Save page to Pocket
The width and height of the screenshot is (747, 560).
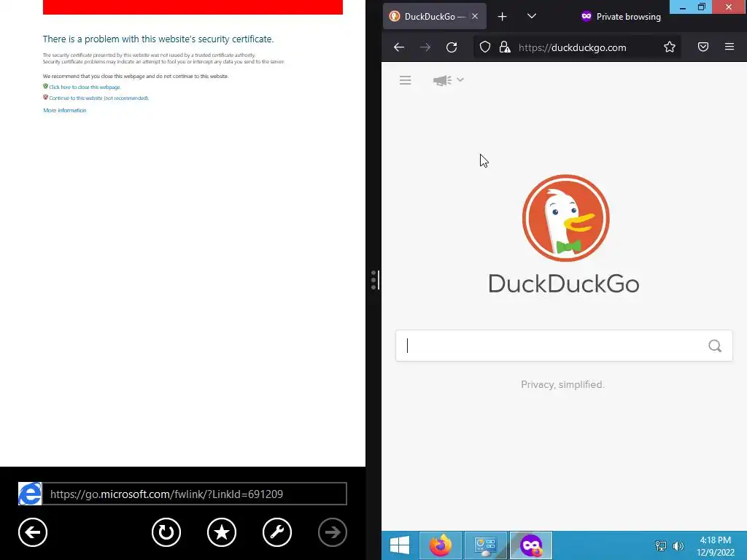(x=703, y=47)
